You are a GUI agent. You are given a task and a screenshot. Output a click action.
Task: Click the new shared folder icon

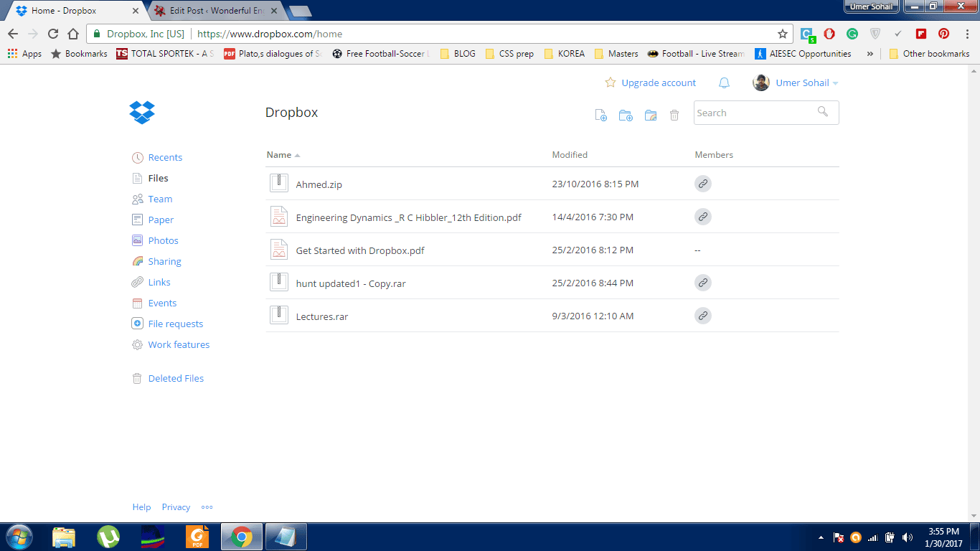point(651,115)
